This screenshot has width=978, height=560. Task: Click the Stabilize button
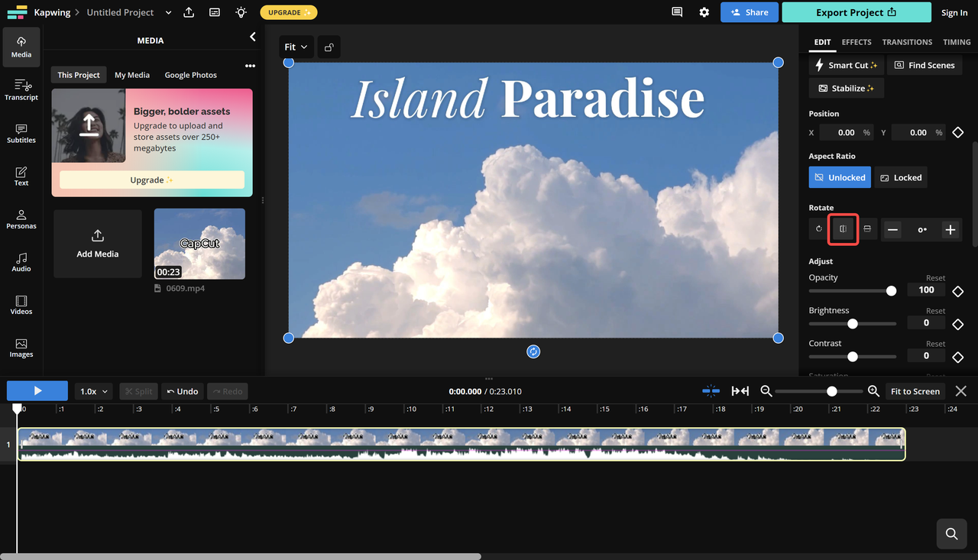pyautogui.click(x=845, y=88)
